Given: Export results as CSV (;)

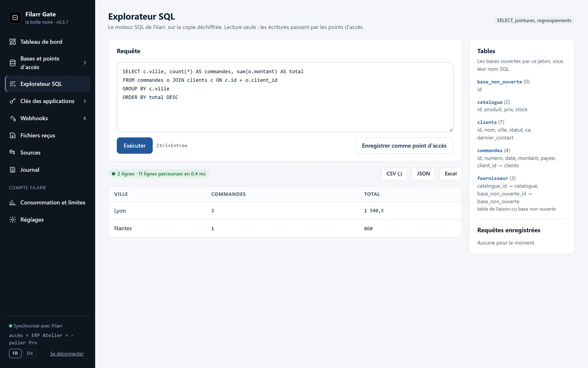Looking at the screenshot, I should 394,174.
